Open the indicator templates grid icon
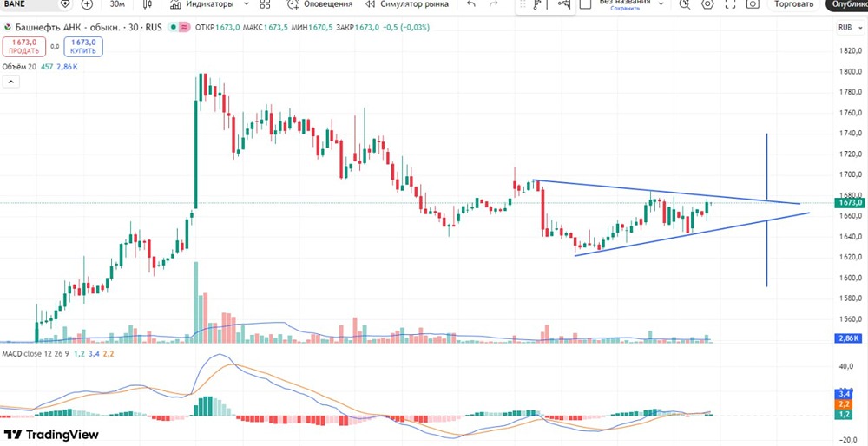 point(265,3)
